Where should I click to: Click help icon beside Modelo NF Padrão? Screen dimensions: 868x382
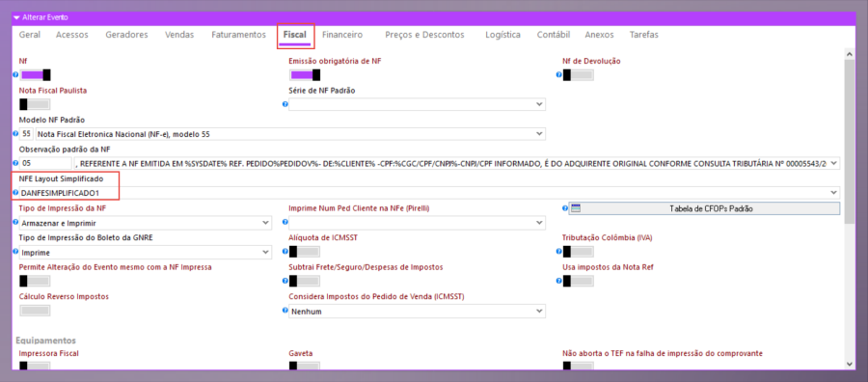point(15,134)
